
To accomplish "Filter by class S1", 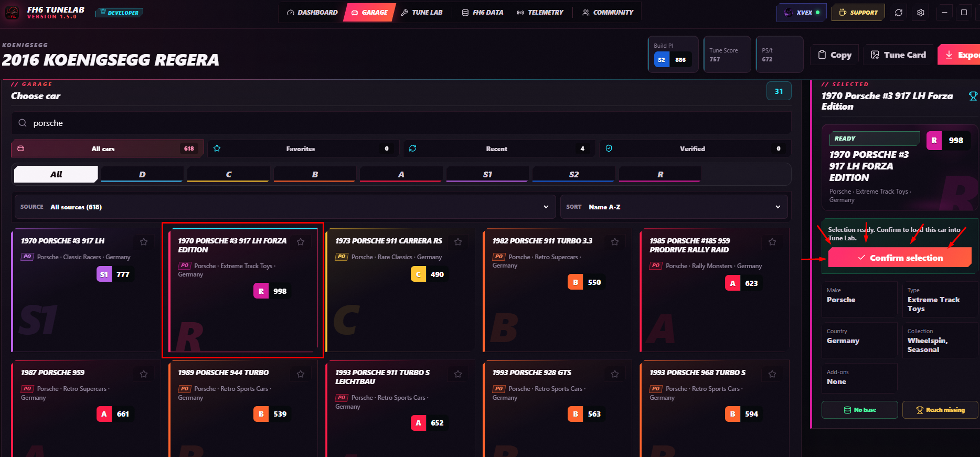I will coord(487,174).
